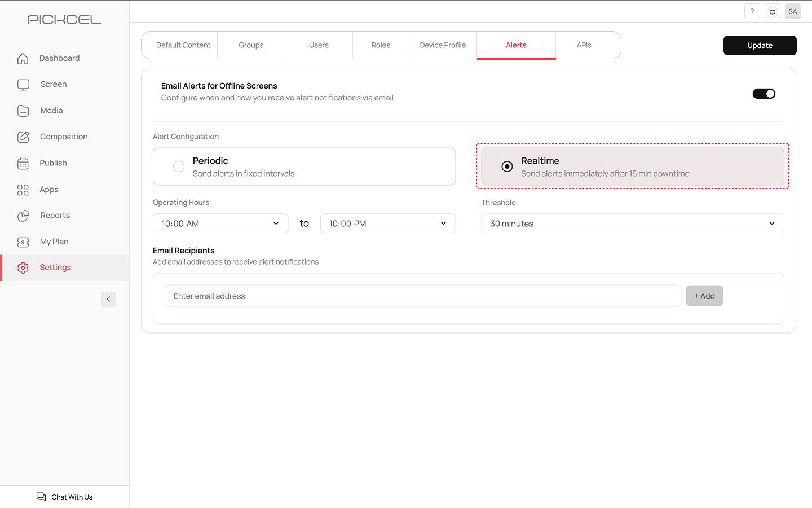Focus the Enter email address field
This screenshot has height=508, width=812.
pos(422,296)
